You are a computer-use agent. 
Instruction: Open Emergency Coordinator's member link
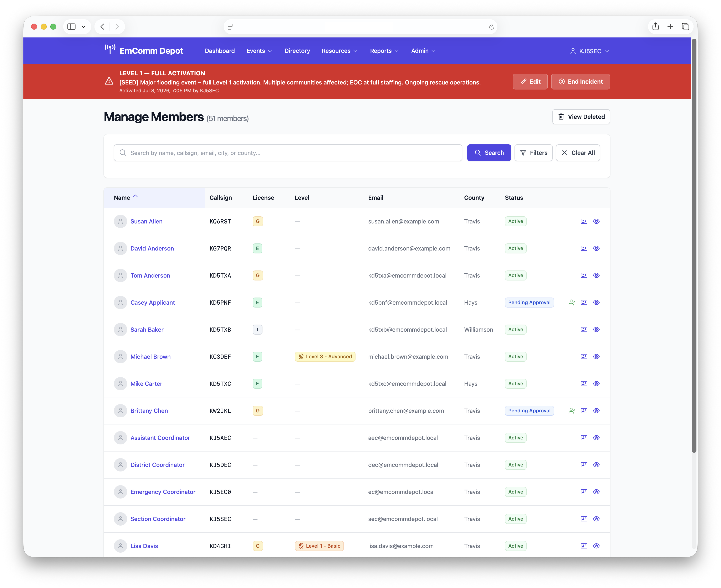click(x=163, y=492)
